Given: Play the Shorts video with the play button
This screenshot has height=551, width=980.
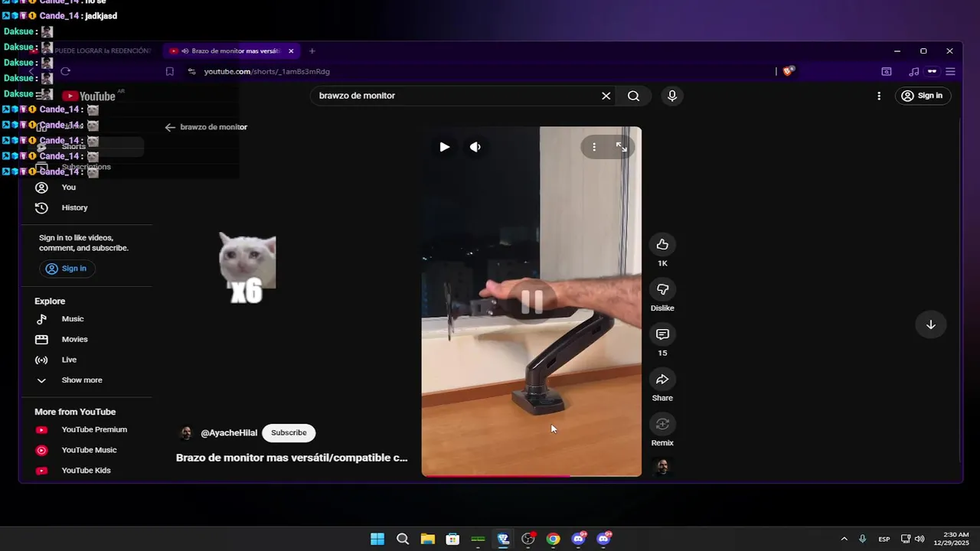Looking at the screenshot, I should pos(444,147).
